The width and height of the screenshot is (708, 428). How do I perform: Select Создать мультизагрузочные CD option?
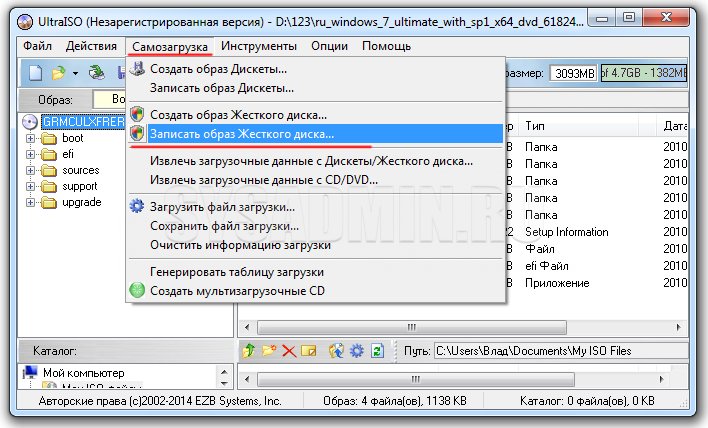(x=237, y=290)
